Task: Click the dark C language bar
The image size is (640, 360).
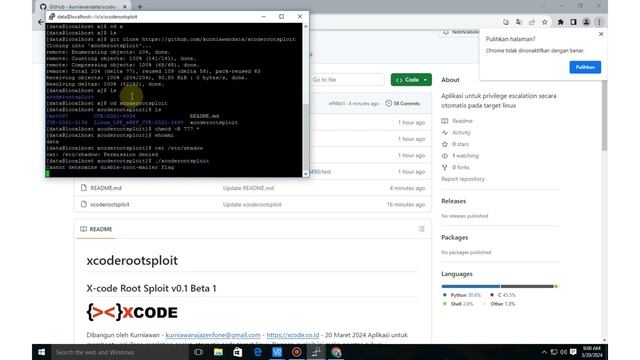Action: coord(527,287)
